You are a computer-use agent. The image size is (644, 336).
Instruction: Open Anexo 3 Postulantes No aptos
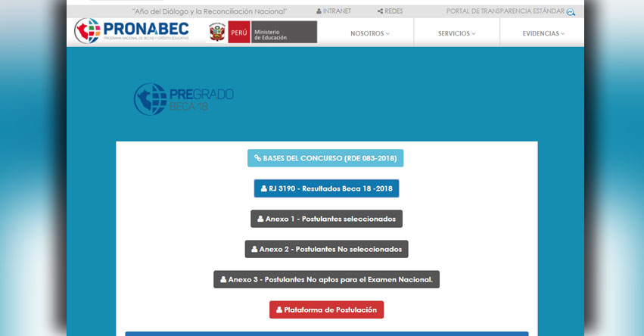click(326, 279)
